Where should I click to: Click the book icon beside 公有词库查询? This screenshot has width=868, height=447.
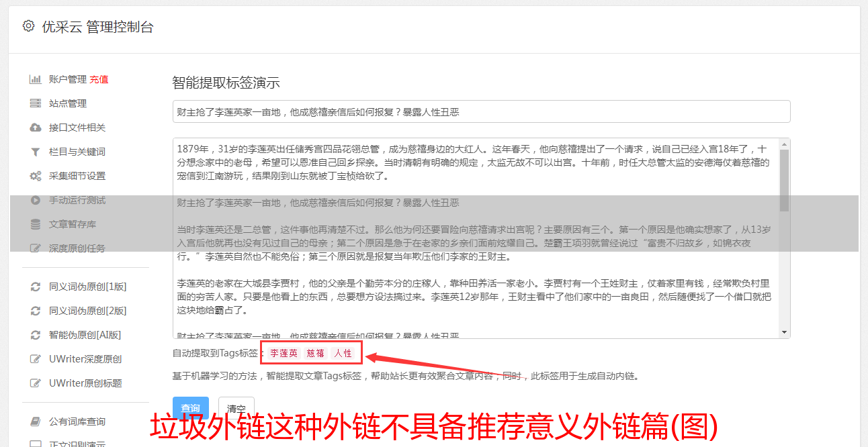pyautogui.click(x=36, y=421)
